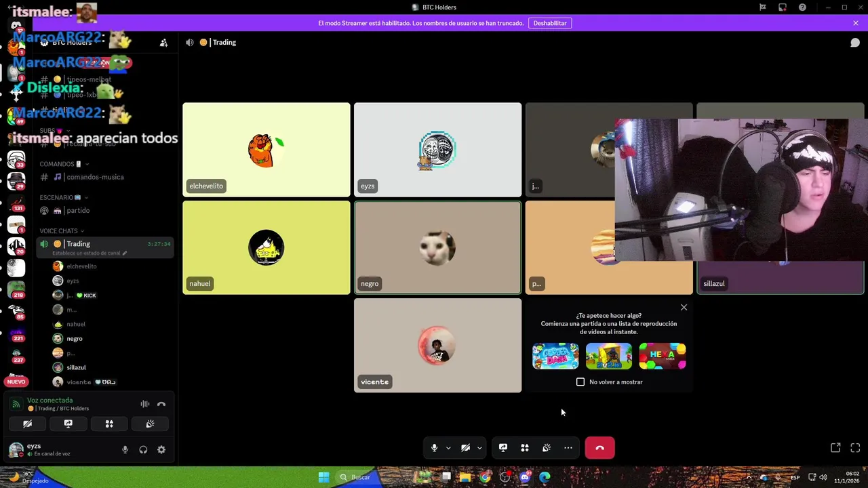Open the title bar help question mark
The width and height of the screenshot is (868, 488).
pyautogui.click(x=802, y=7)
